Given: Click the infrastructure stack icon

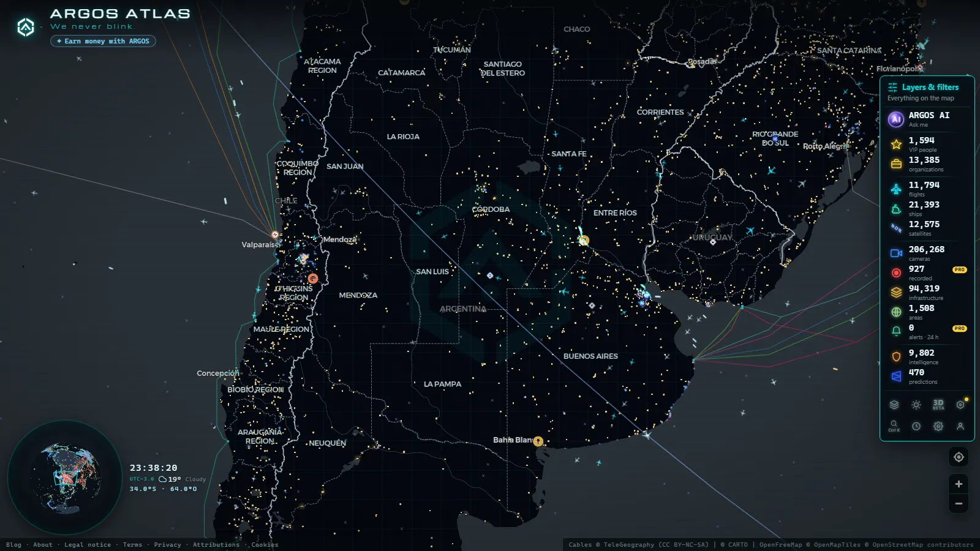Looking at the screenshot, I should click(x=896, y=292).
